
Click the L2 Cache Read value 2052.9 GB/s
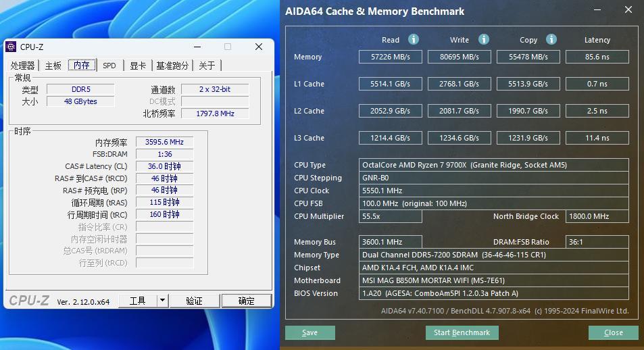tap(391, 111)
